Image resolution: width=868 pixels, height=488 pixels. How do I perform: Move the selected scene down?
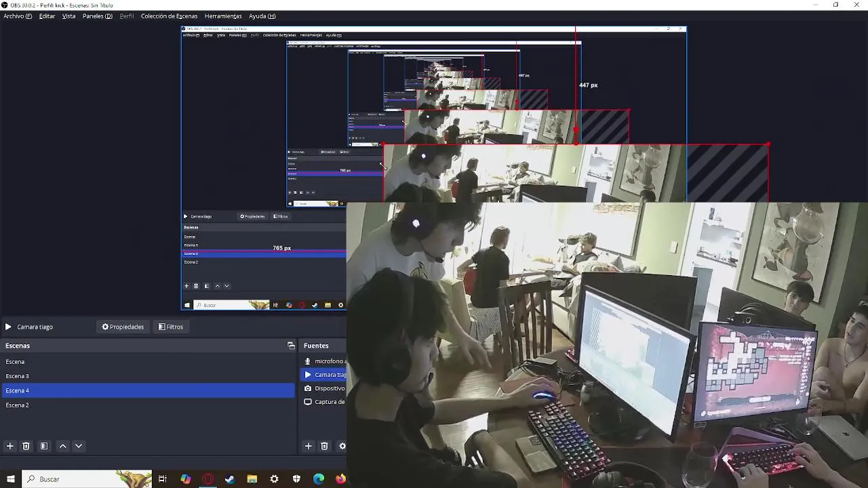point(79,446)
